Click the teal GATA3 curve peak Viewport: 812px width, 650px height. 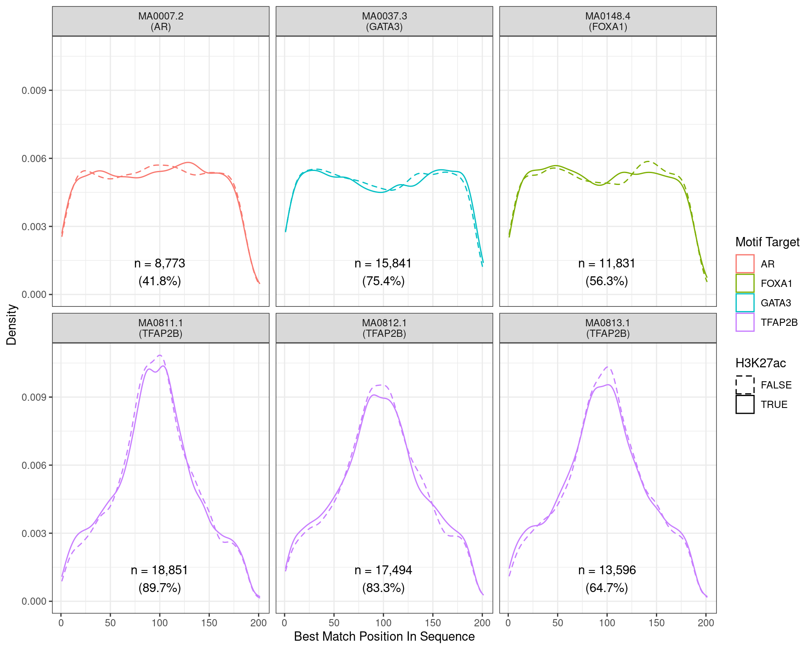coord(311,170)
